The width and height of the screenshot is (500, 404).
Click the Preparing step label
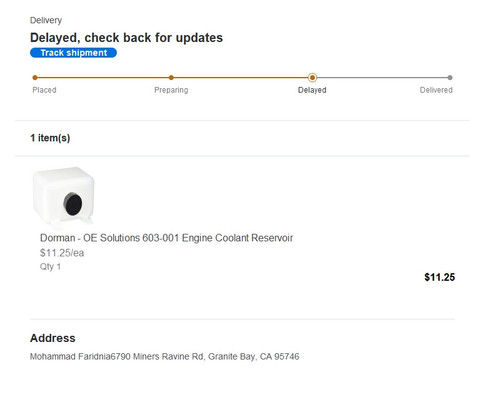pyautogui.click(x=171, y=90)
